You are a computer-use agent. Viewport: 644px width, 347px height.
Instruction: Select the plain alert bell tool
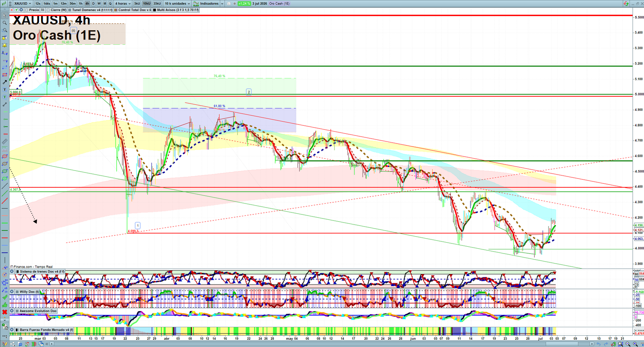(4, 45)
